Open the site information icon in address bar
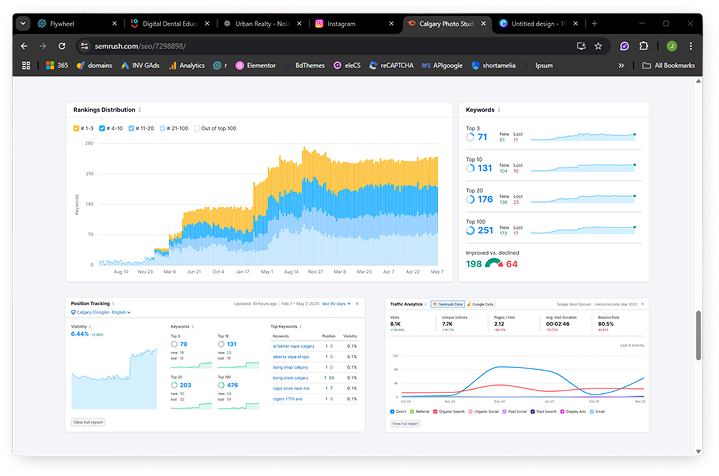Image resolution: width=719 pixels, height=476 pixels. pos(84,46)
